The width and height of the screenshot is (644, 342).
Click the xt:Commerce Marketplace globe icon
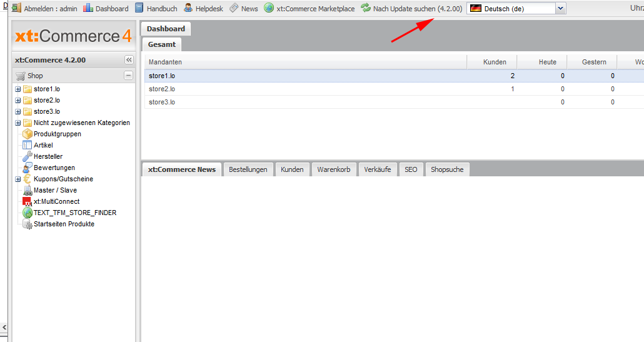coord(269,8)
